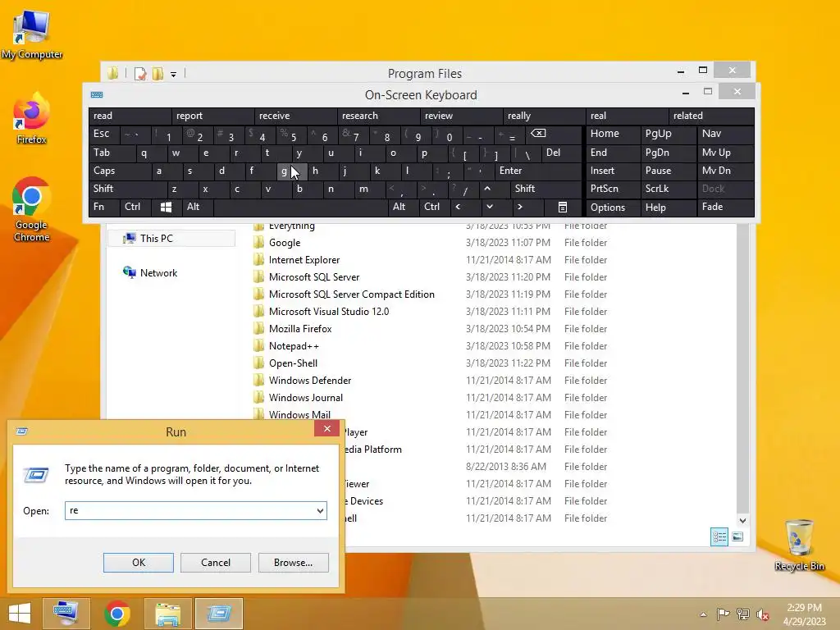Choose 'research' text prediction
The height and width of the screenshot is (630, 840).
coord(379,116)
